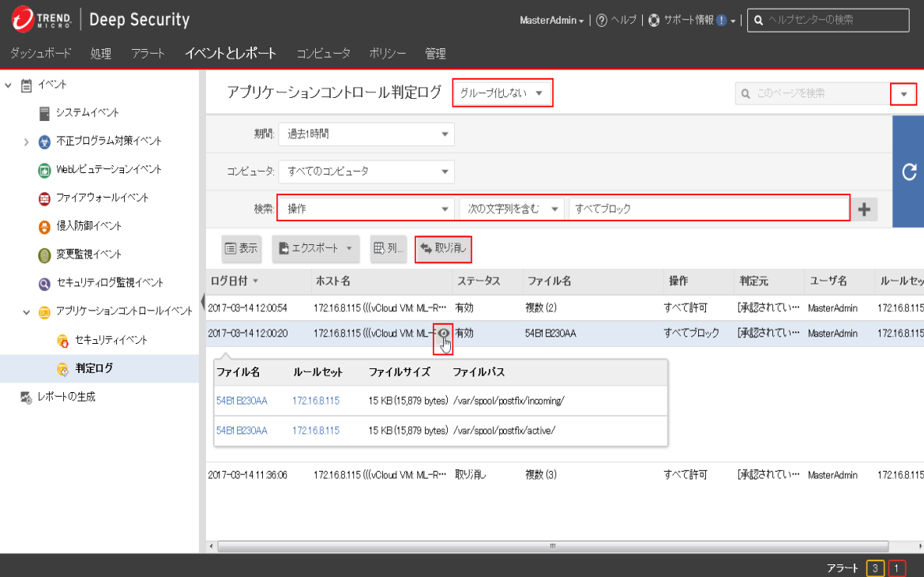Click the ヘルプ question mark icon
924x577 pixels.
tap(602, 21)
